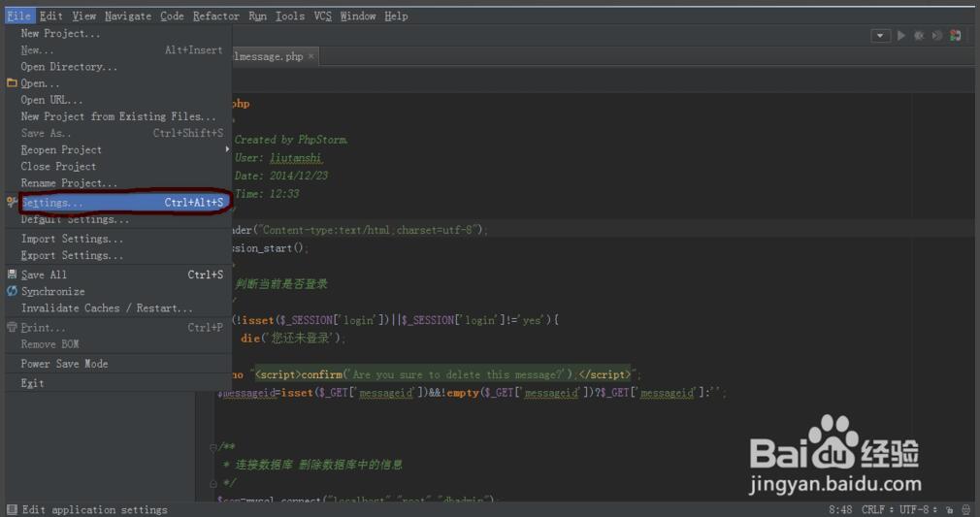
Task: Collapse the doc comment fold marker in gutter
Action: [x=213, y=447]
